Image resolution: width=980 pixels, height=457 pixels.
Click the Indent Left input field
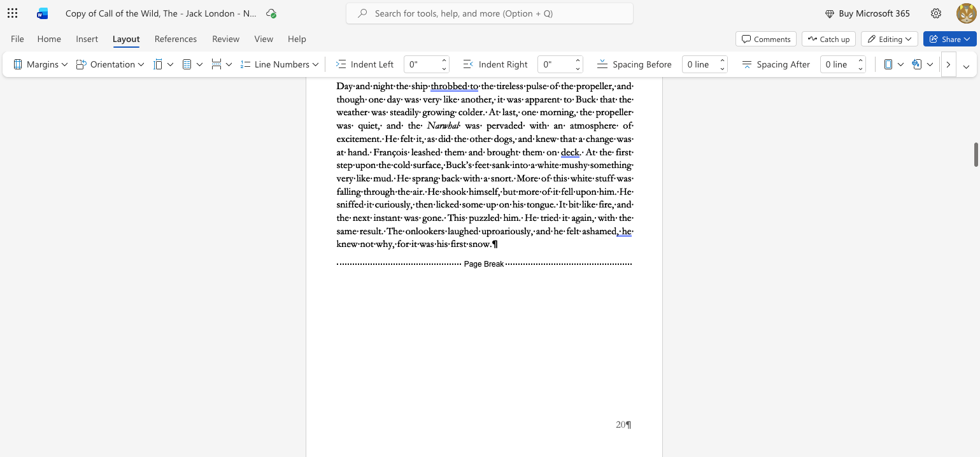(422, 64)
